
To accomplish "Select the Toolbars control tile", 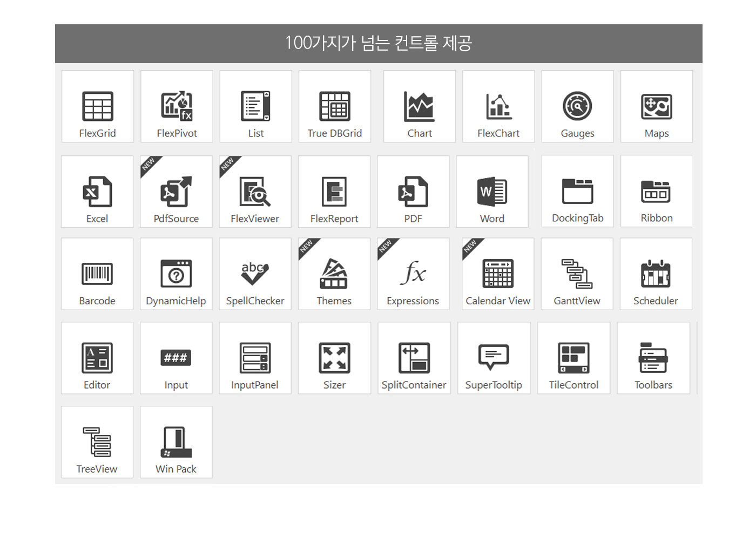I will click(x=653, y=358).
